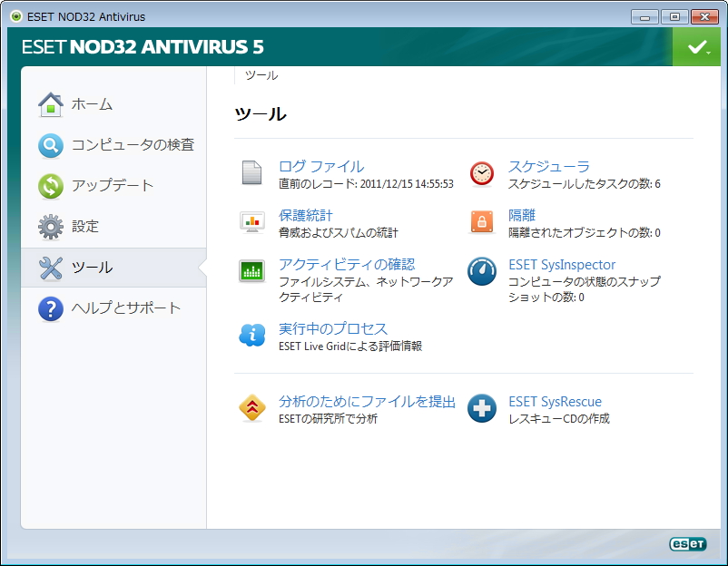
Task: Click the submit file for analysis diamond icon
Action: click(251, 407)
